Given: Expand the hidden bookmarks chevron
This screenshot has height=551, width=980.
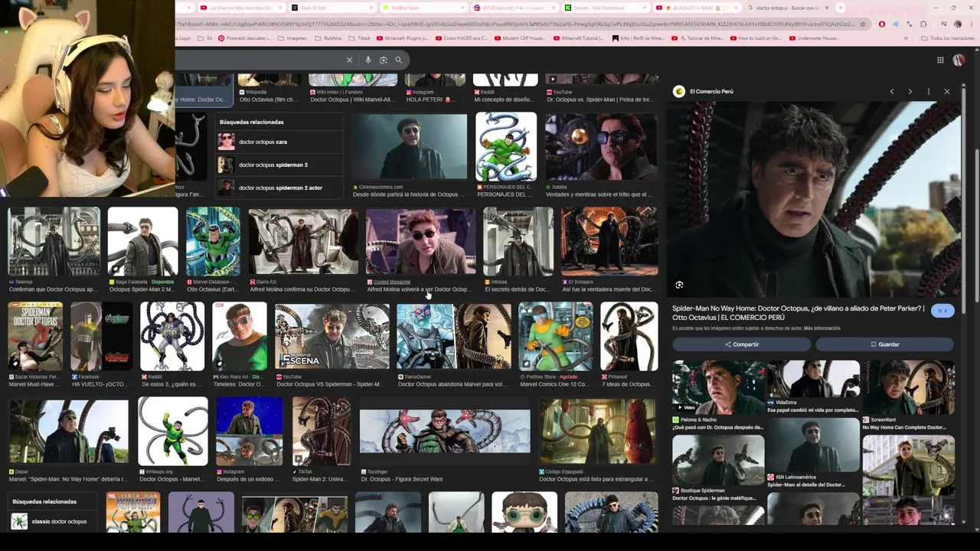Looking at the screenshot, I should pyautogui.click(x=906, y=37).
